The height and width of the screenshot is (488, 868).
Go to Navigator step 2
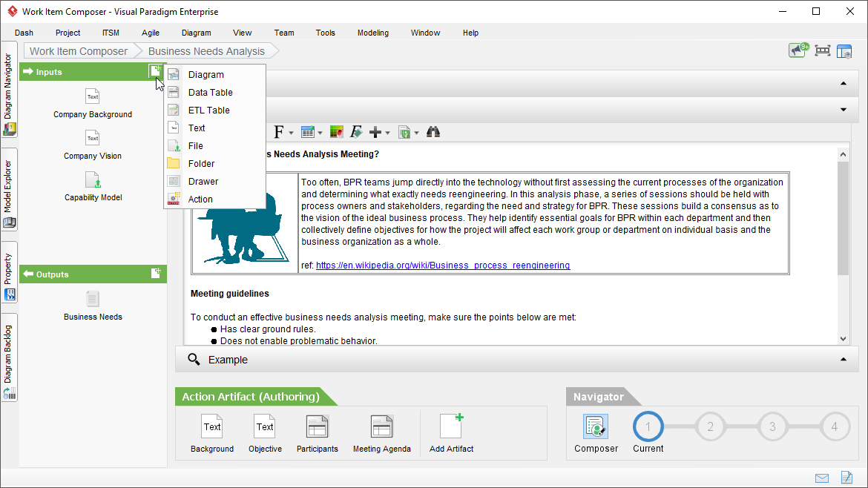click(x=710, y=426)
